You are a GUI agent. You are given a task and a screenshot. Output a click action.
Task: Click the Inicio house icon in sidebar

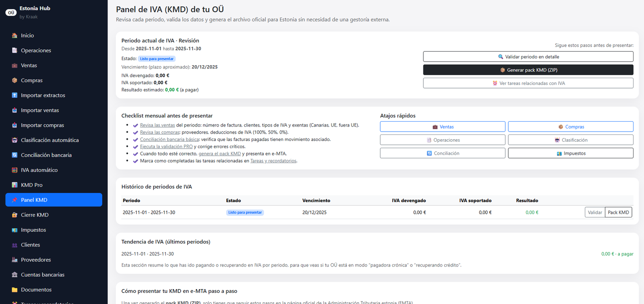[14, 35]
